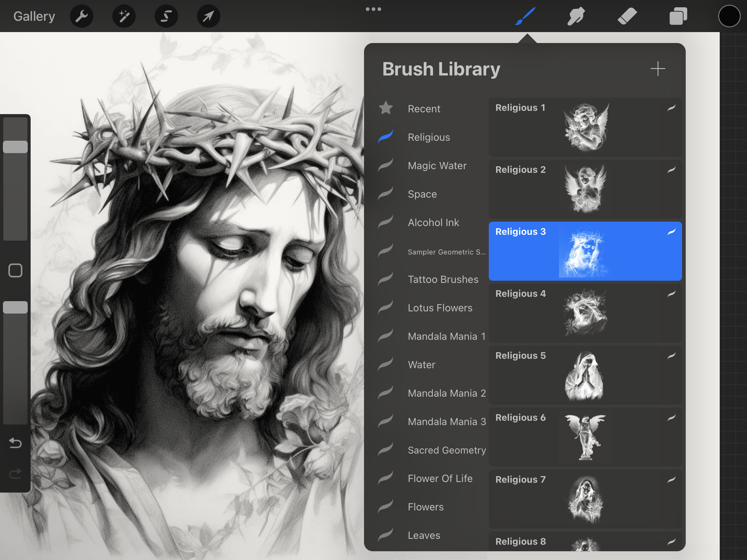Click the stroke icon beside Leaves
This screenshot has height=560, width=747.
click(386, 534)
